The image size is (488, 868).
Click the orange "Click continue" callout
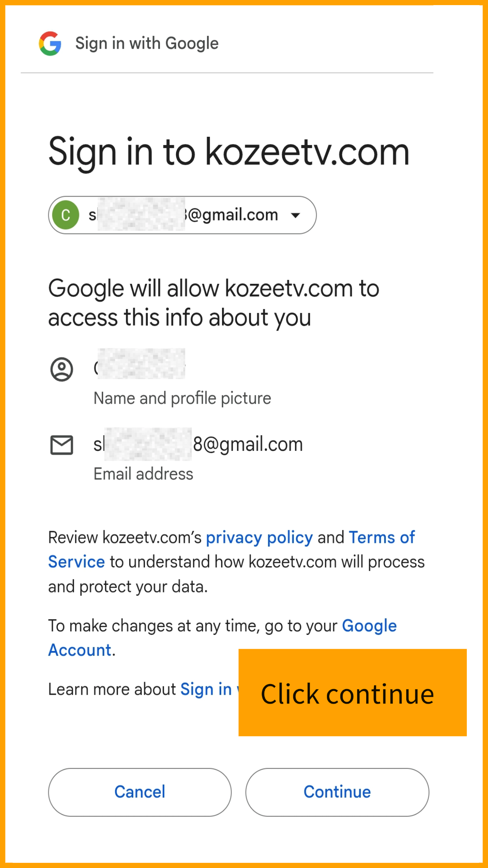[x=352, y=693]
